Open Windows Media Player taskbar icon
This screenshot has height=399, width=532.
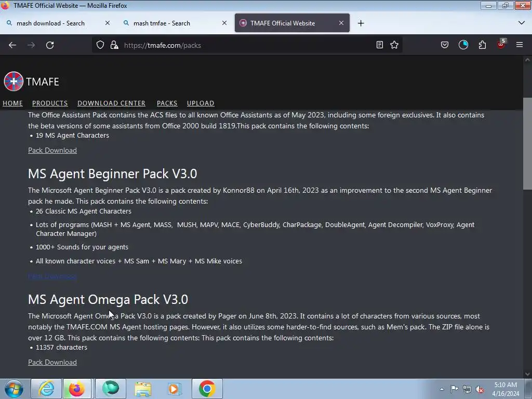(x=175, y=389)
